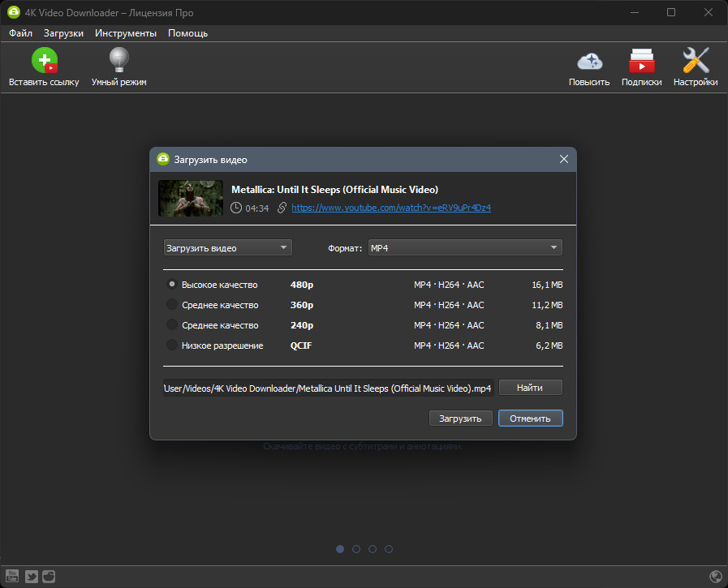Image resolution: width=728 pixels, height=588 pixels.
Task: Open the Подписки subscriptions icon
Action: [x=642, y=60]
